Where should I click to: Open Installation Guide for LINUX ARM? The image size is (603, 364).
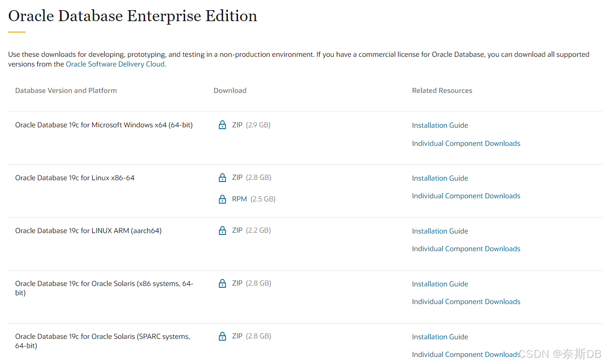[440, 231]
